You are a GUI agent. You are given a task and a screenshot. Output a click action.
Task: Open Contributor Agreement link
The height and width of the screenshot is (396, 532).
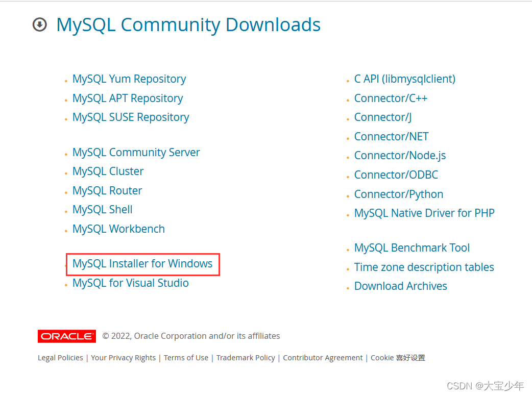pos(323,358)
